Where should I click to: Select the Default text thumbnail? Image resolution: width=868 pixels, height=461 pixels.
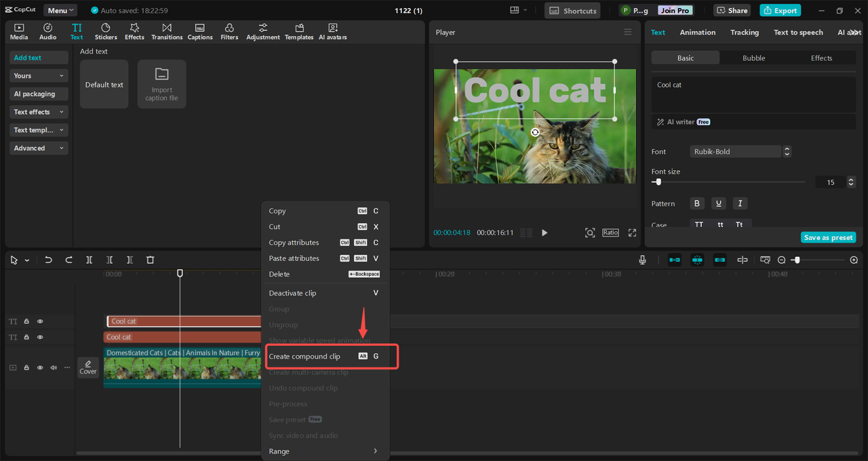point(104,85)
